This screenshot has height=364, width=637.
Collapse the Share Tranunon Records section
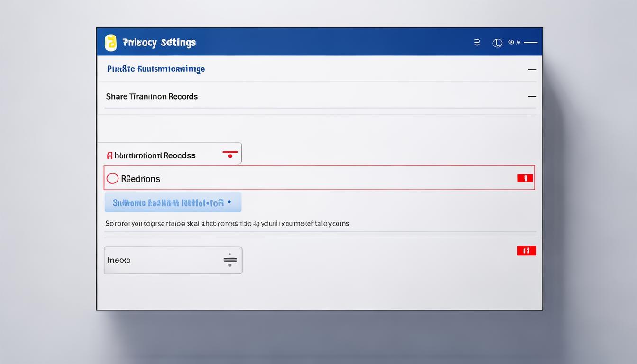click(x=532, y=96)
